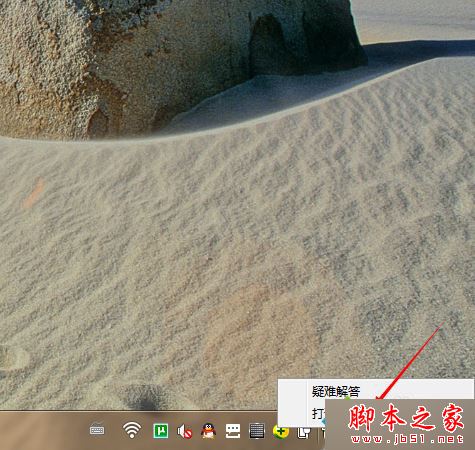Open the touch keyboard tray icon

click(x=97, y=430)
